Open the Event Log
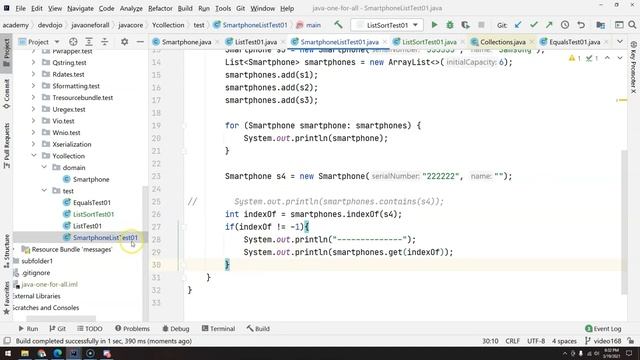640x360 pixels. tap(603, 328)
